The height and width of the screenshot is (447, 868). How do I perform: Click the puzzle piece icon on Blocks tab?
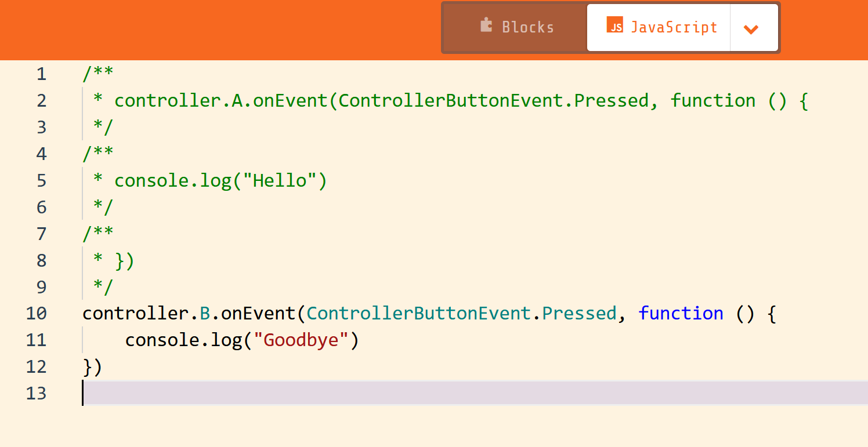coord(485,26)
